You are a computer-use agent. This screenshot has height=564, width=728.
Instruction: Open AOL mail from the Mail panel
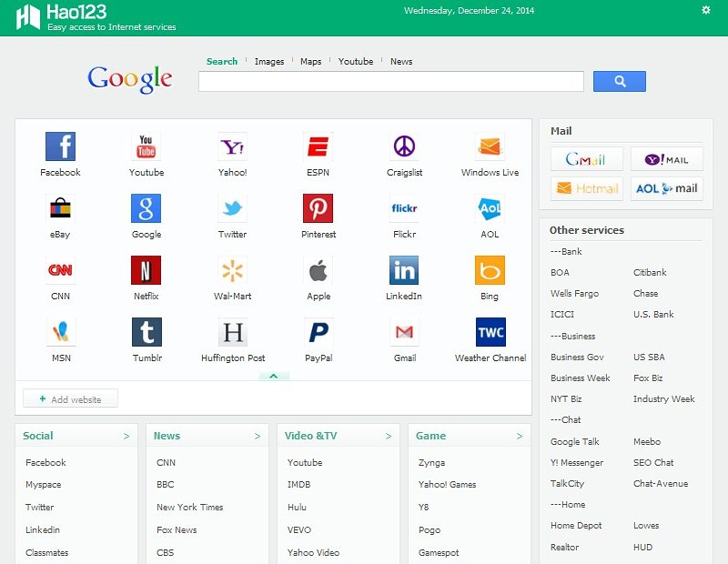tap(667, 188)
